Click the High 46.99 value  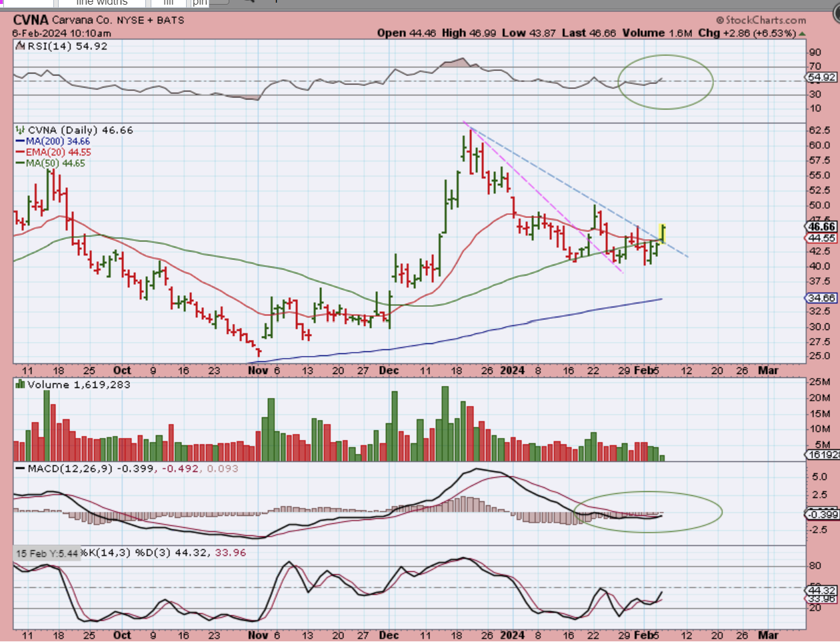click(469, 33)
